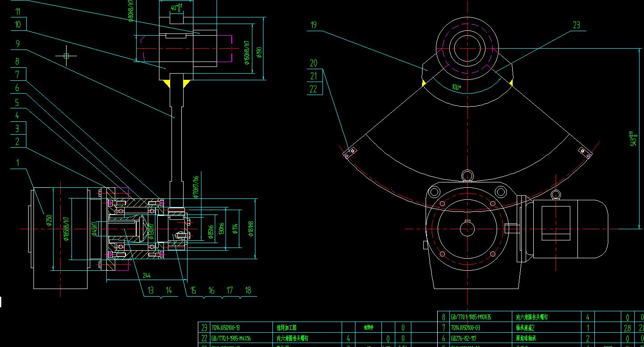Select balloon number 2 on the left view
Viewport: 644px width, 347px height.
[17, 142]
